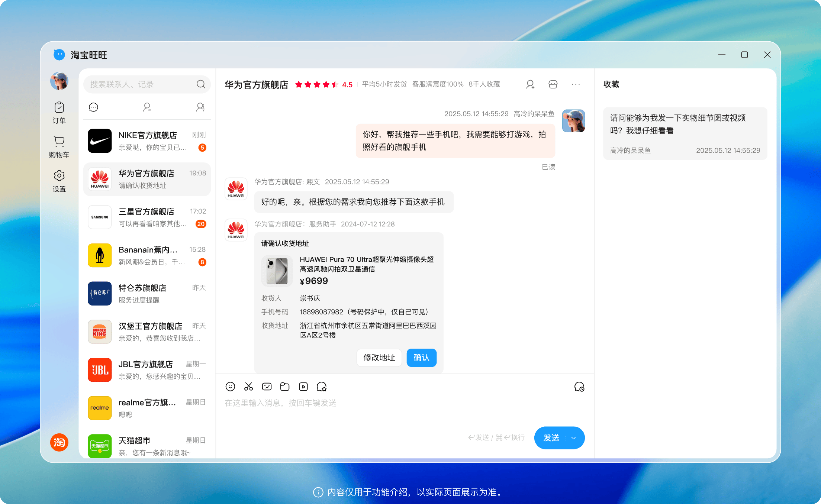Click the 4.5 star rating

(323, 85)
